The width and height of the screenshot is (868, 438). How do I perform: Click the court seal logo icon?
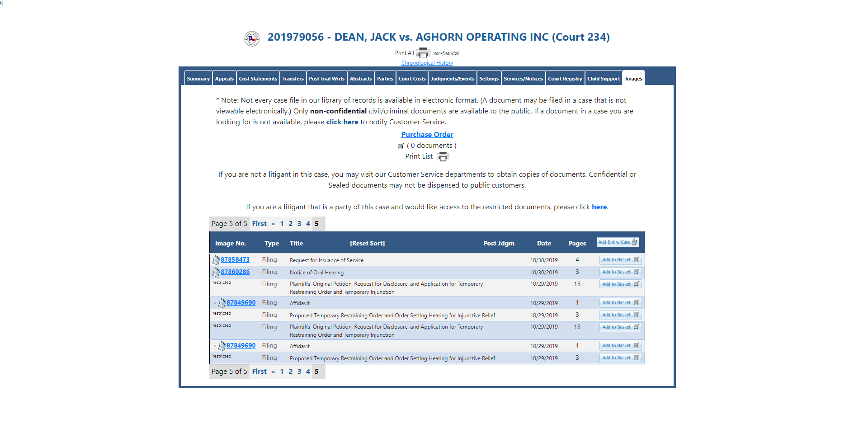tap(252, 38)
